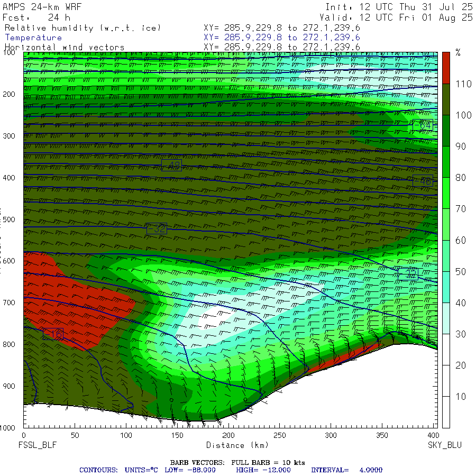
Task: Click the pressure axis "800" tick label
Action: (x=9, y=344)
